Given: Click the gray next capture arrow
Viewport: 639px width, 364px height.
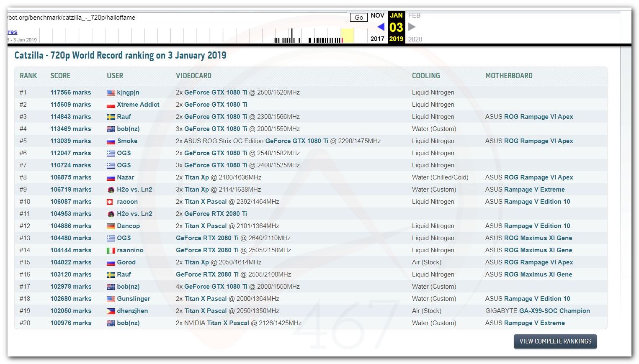Looking at the screenshot, I should coord(412,27).
